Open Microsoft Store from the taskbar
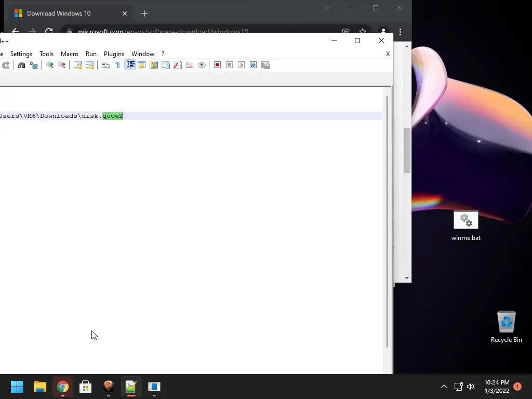The image size is (532, 399). click(86, 387)
